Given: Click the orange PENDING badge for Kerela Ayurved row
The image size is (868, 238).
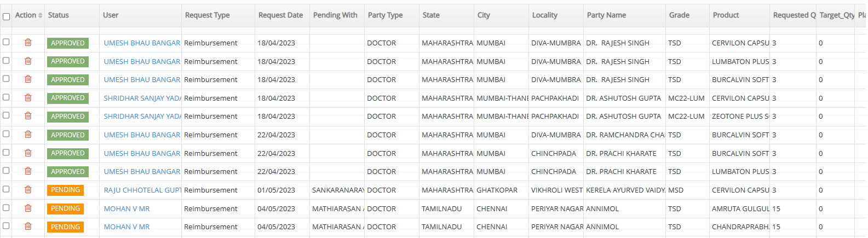Looking at the screenshot, I should point(65,190).
